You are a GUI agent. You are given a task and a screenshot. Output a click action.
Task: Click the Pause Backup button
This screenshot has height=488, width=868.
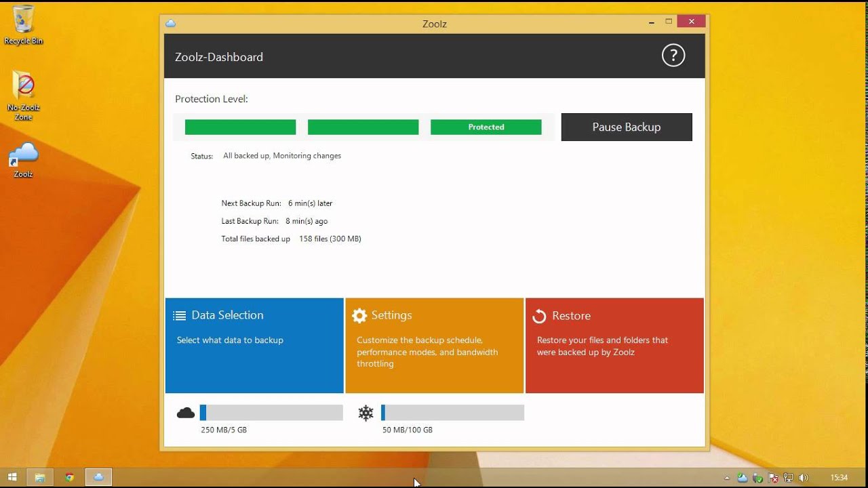[627, 127]
